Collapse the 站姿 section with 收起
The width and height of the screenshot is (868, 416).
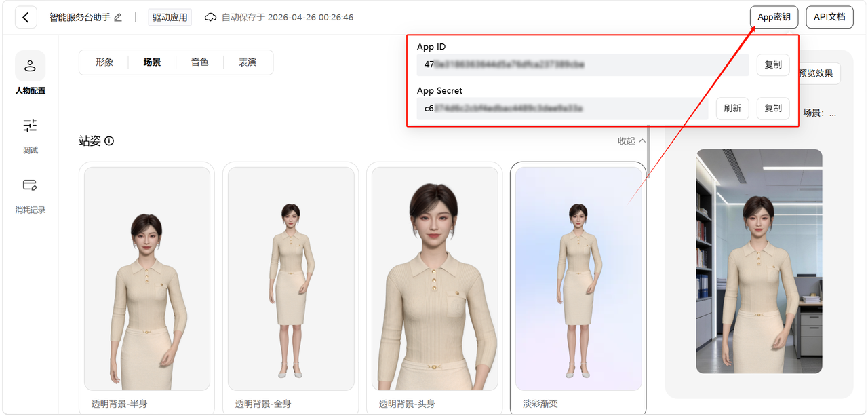(x=631, y=141)
